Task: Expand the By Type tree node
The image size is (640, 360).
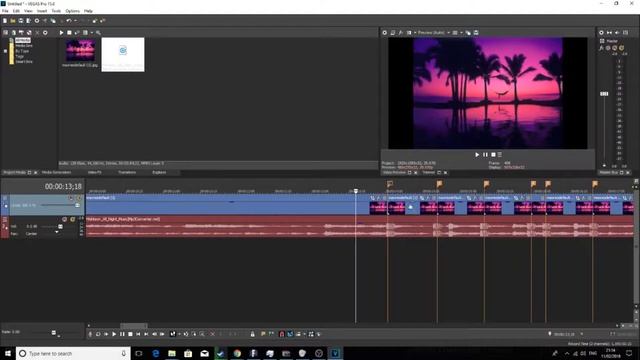Action: pyautogui.click(x=5, y=51)
